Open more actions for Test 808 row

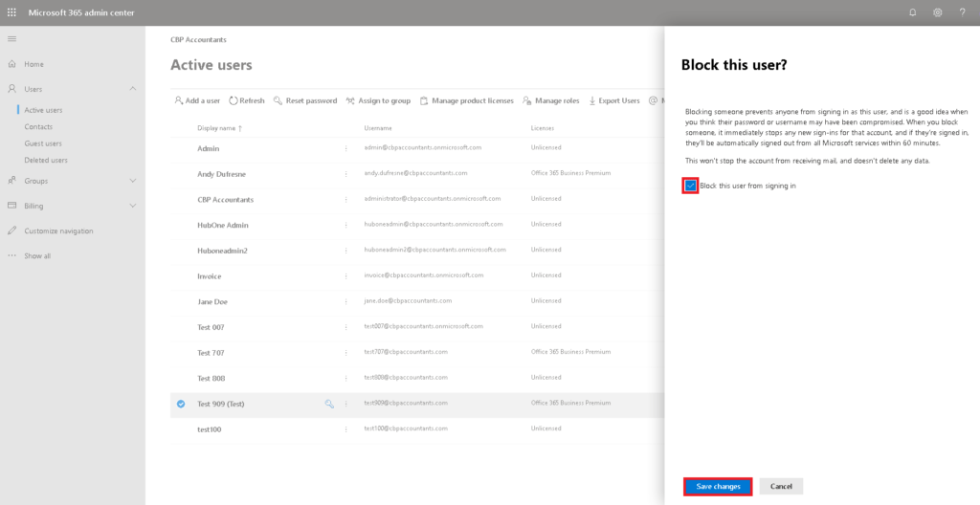click(345, 378)
